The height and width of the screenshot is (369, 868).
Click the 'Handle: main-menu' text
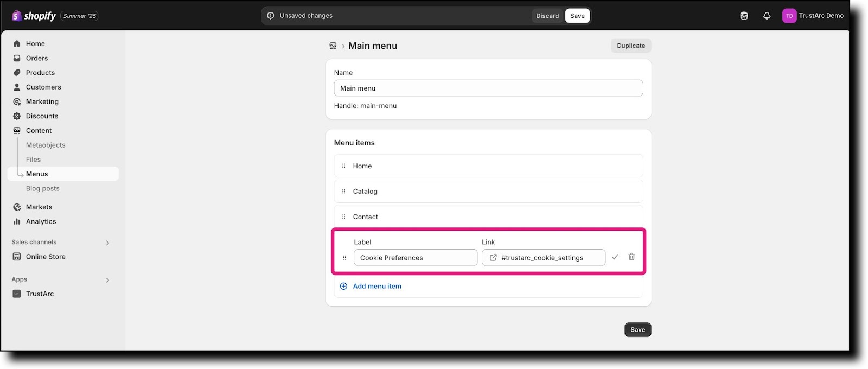[365, 106]
